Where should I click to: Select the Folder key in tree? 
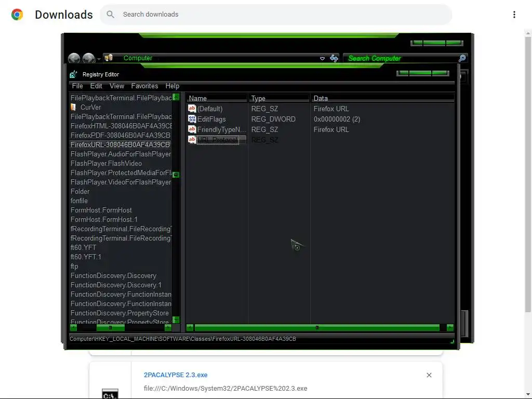(80, 191)
